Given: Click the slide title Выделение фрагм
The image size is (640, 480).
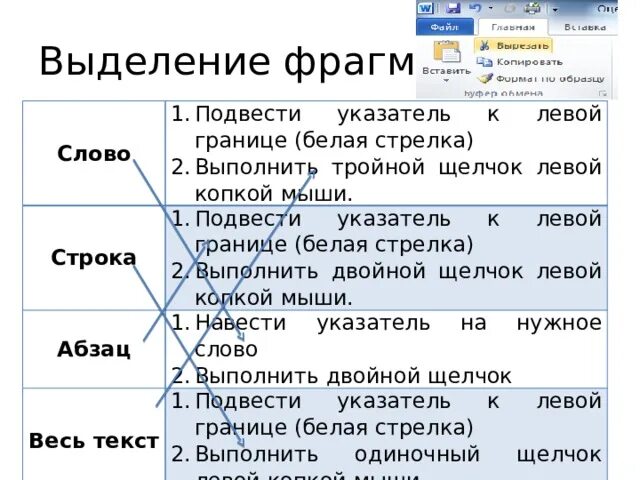Looking at the screenshot, I should tap(227, 62).
